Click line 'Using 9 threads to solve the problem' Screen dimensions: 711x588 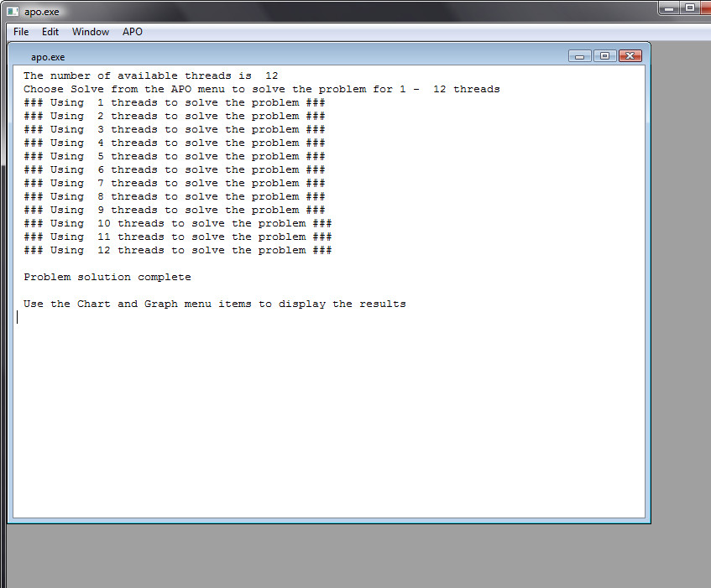(x=174, y=211)
